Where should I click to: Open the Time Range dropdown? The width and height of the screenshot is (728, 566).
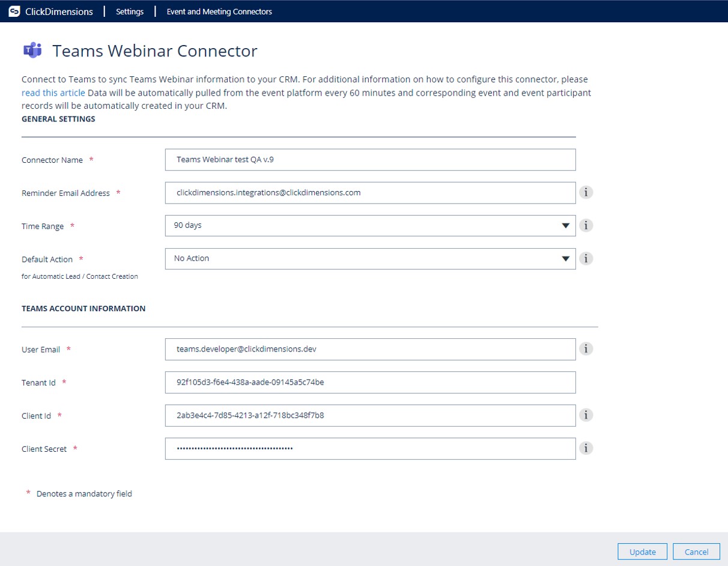coord(370,226)
